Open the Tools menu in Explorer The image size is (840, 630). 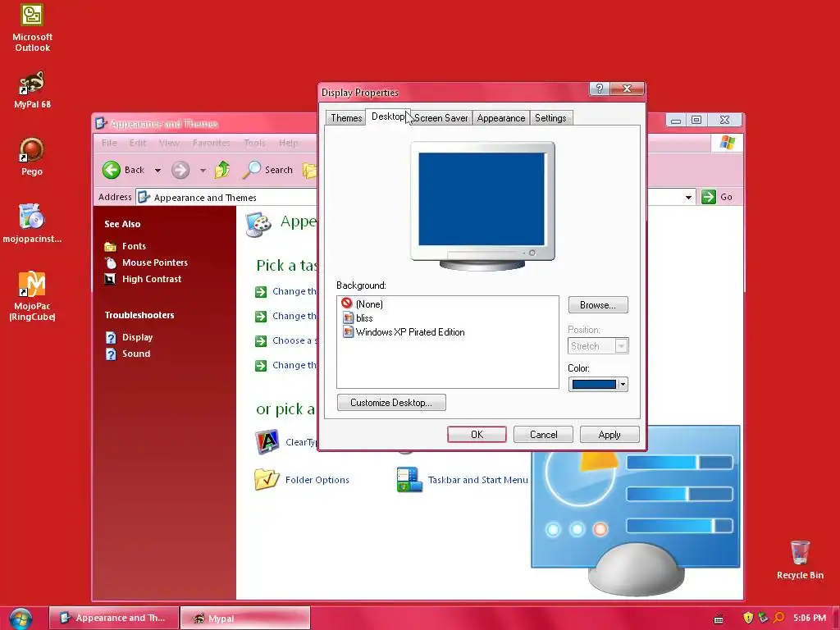254,143
